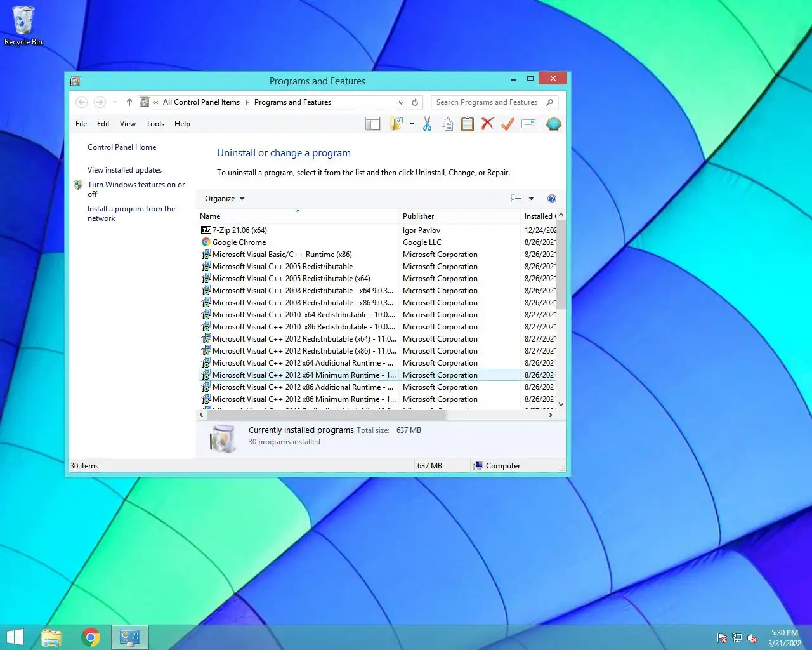Click the Back navigation arrow
The image size is (812, 650).
[82, 102]
